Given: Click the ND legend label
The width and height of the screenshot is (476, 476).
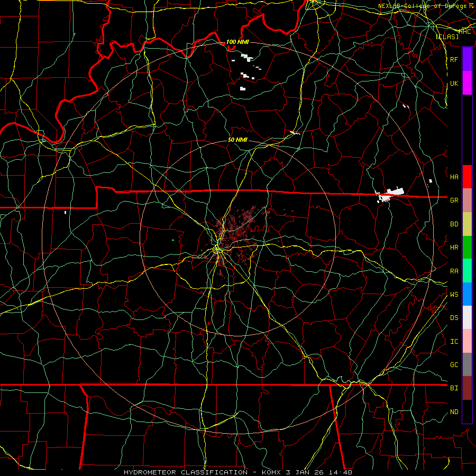Looking at the screenshot, I should click(454, 412).
